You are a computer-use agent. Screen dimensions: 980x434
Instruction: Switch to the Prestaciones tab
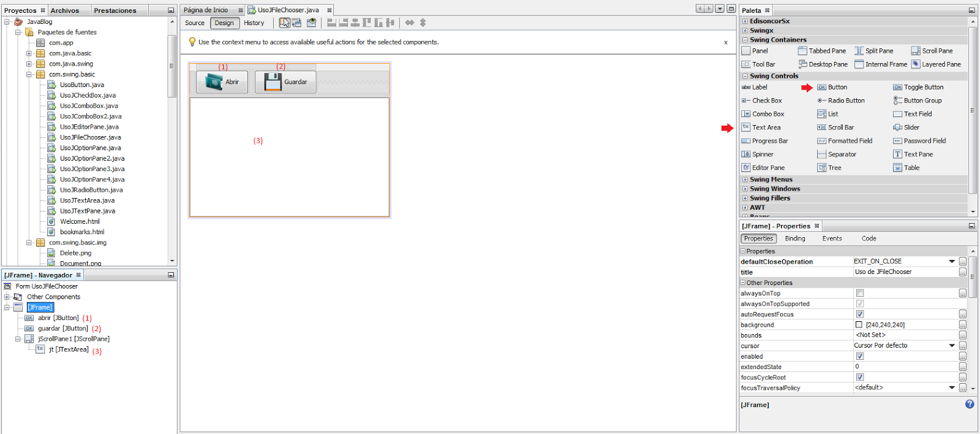pyautogui.click(x=115, y=10)
